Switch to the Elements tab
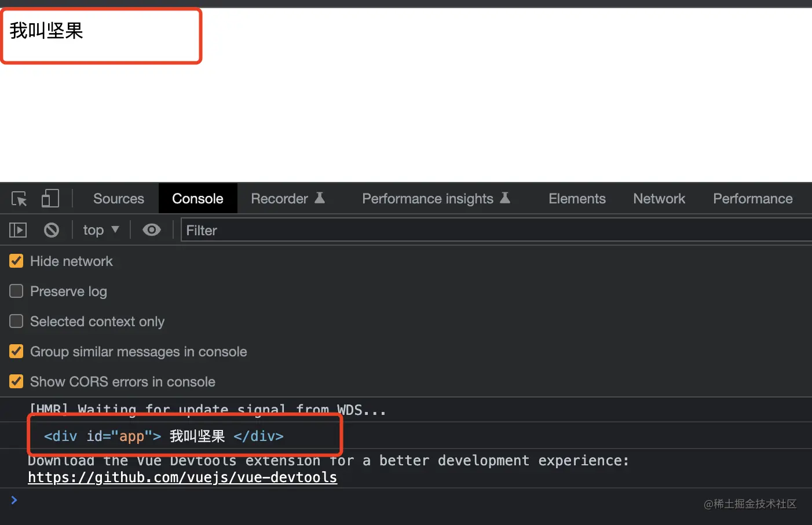 click(x=577, y=199)
